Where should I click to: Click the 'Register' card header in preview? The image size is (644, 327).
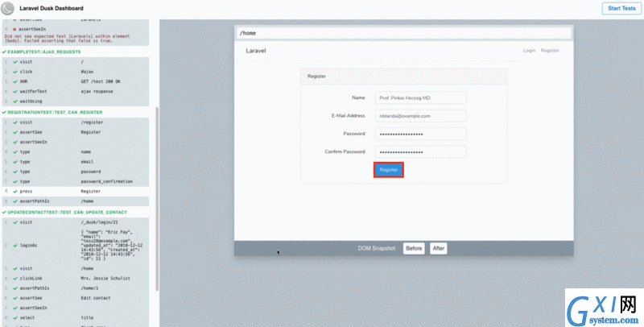click(404, 77)
